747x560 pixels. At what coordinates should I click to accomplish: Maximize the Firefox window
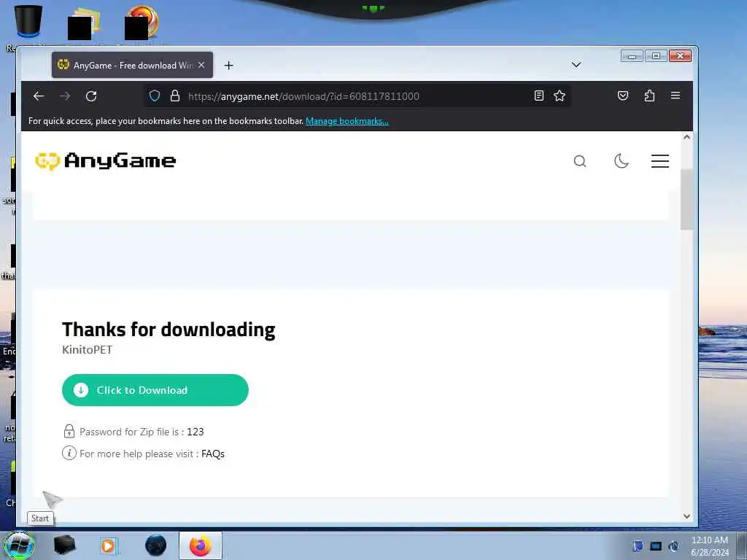(656, 56)
